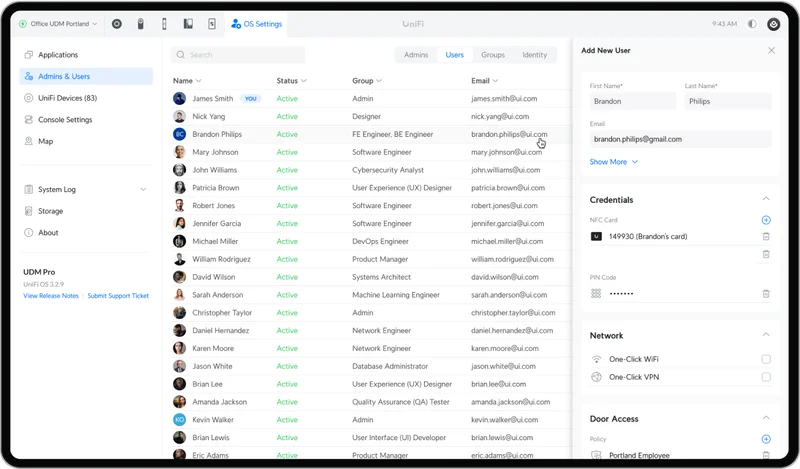Screen dimensions: 800x469
Task: Click the Portland Employee policy entry
Action: coord(639,455)
